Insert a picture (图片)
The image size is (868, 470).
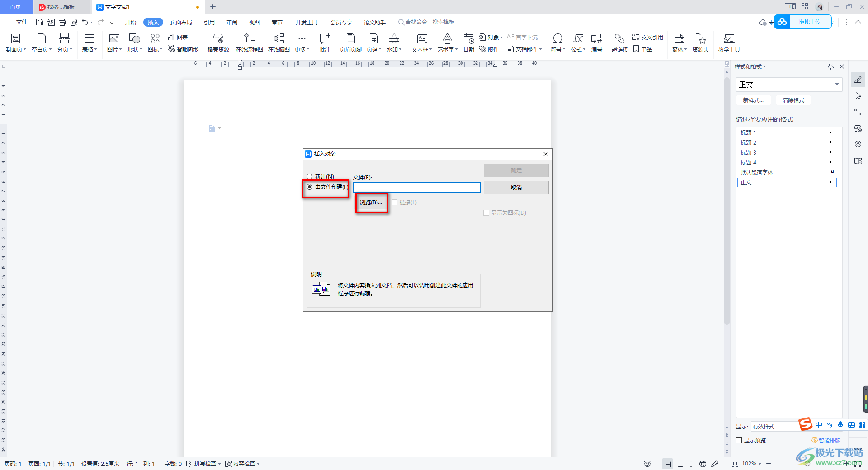pyautogui.click(x=114, y=43)
